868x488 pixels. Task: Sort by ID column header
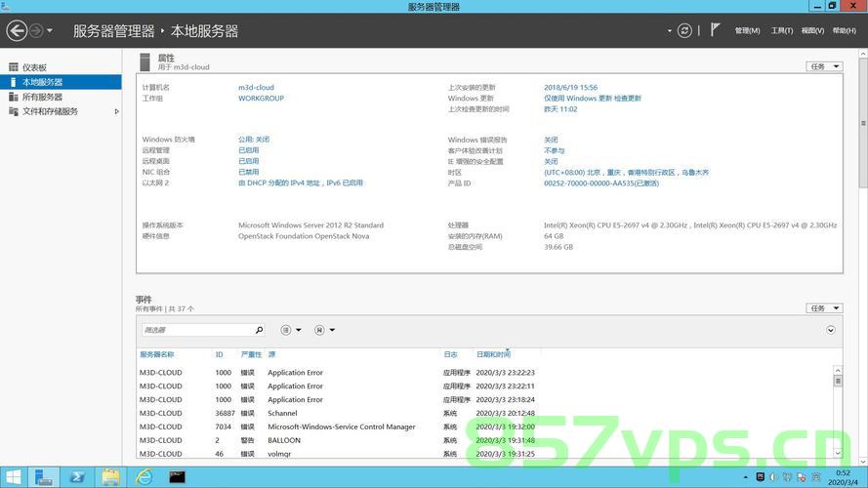pos(220,354)
